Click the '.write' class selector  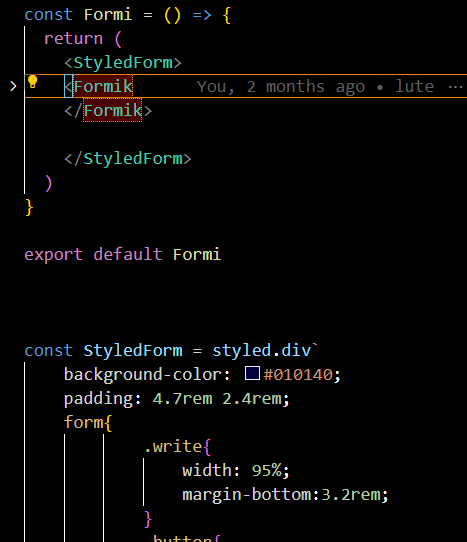point(173,447)
